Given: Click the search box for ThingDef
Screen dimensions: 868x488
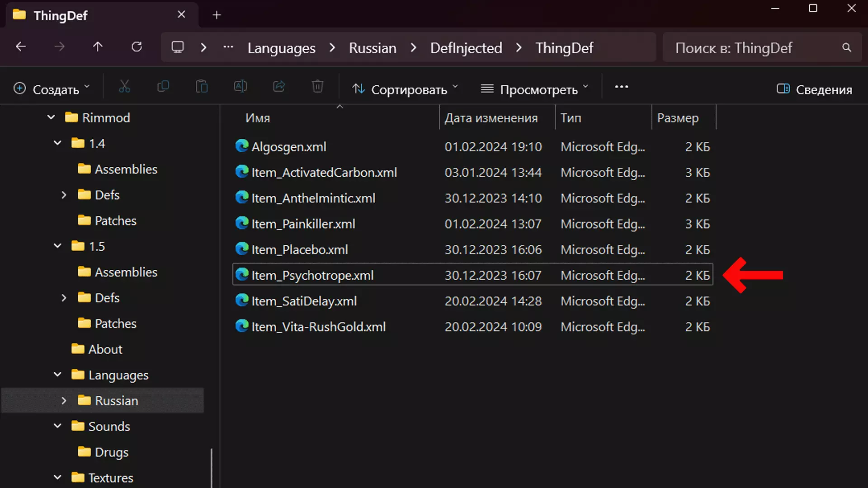Looking at the screenshot, I should pos(750,48).
